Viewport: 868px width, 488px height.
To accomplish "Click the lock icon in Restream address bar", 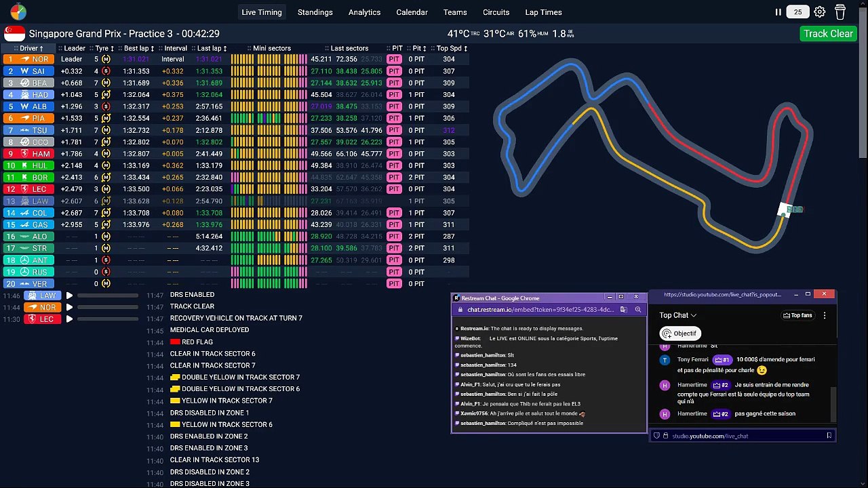I will (460, 310).
